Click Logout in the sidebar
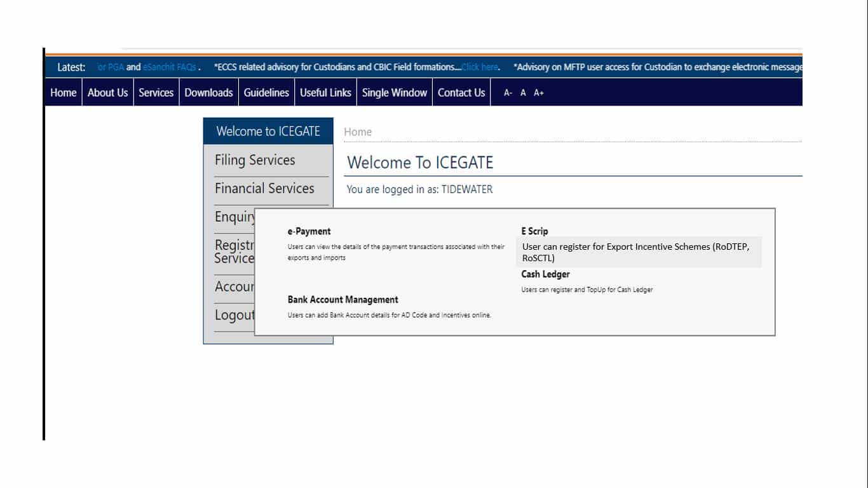Screen dimensions: 868x488 tap(234, 315)
